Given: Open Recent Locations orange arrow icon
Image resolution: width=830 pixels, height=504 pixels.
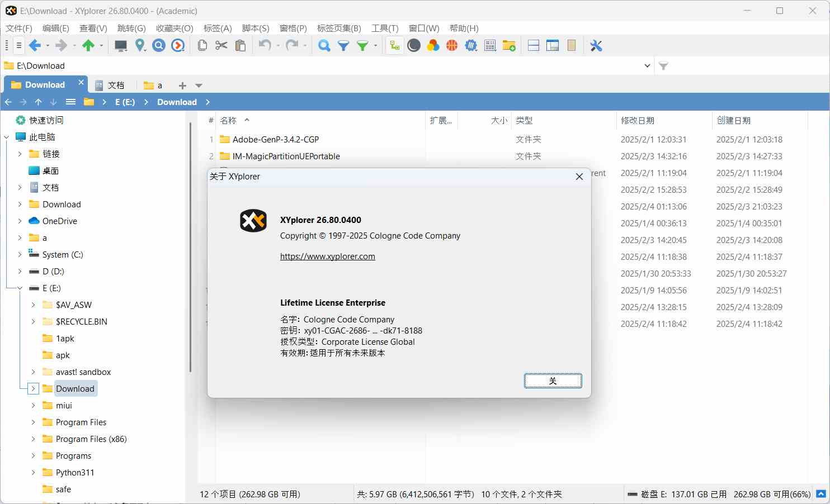Looking at the screenshot, I should point(178,46).
